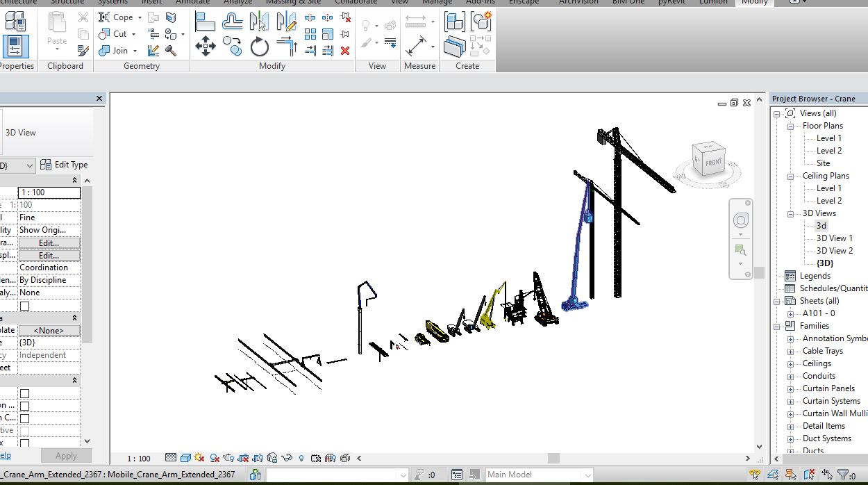Toggle sun path icon in view control bar
Screen dimensions: 868x485
(199, 459)
